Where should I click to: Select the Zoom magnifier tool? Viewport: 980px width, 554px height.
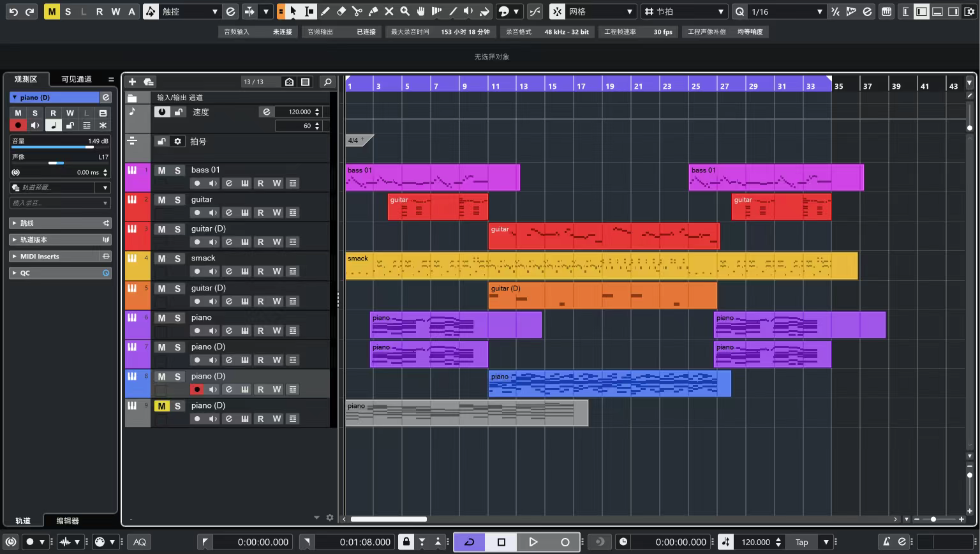click(405, 11)
